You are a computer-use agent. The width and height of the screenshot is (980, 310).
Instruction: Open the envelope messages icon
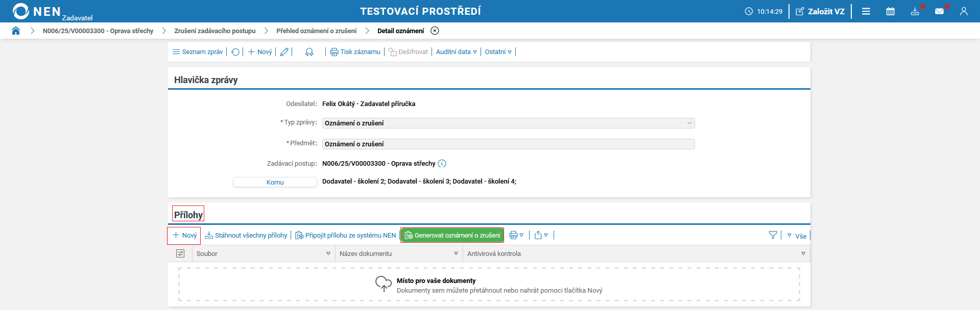[x=939, y=11]
